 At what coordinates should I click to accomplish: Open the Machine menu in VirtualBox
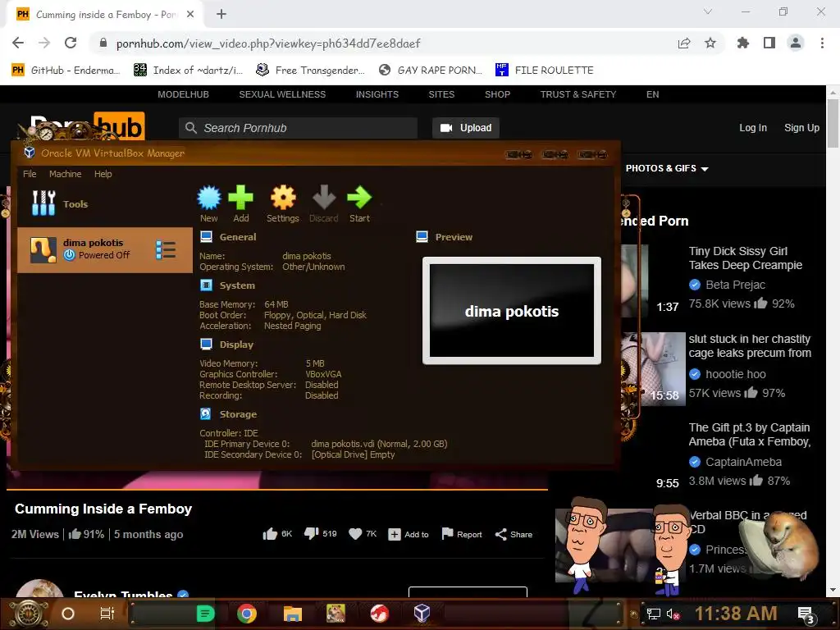(x=66, y=174)
